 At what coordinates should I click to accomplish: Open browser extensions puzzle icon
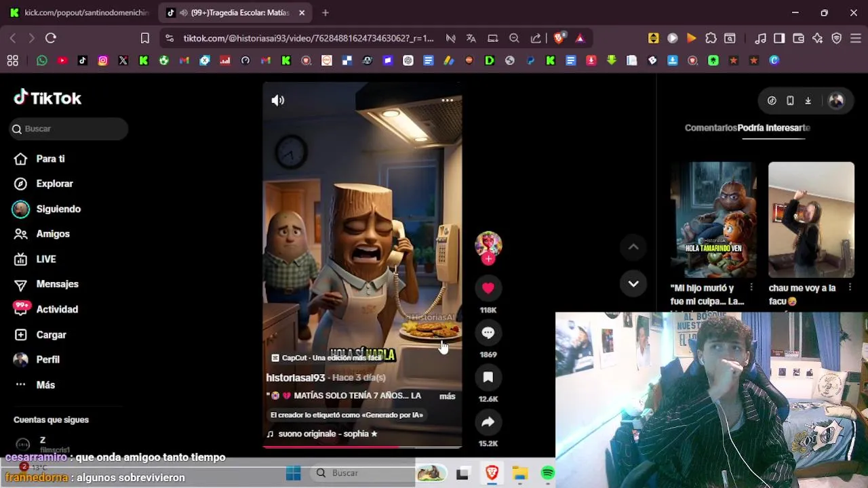click(711, 38)
